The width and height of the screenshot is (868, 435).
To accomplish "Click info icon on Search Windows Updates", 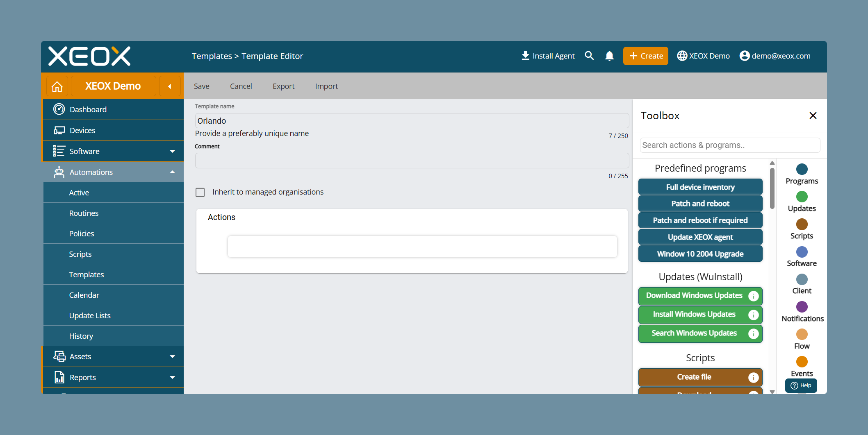I will [753, 333].
